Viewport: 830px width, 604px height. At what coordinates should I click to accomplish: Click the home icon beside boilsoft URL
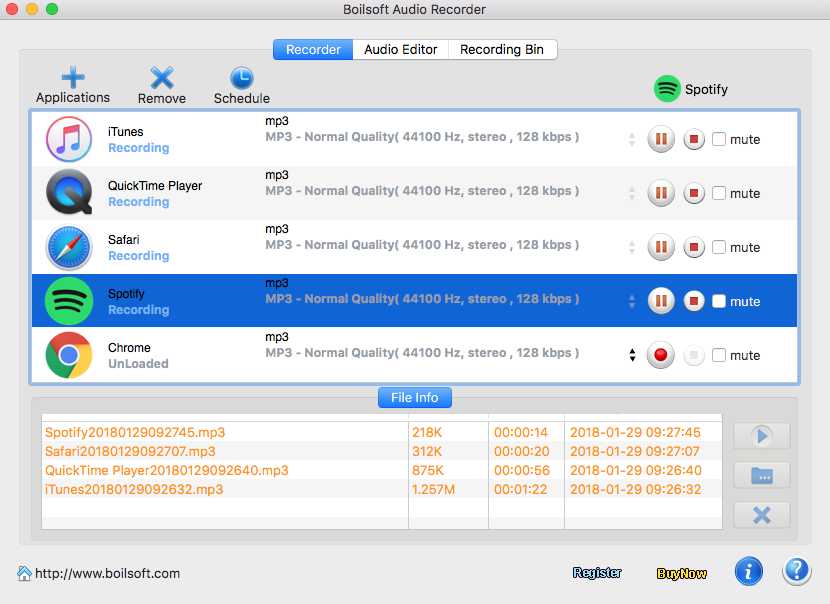24,573
